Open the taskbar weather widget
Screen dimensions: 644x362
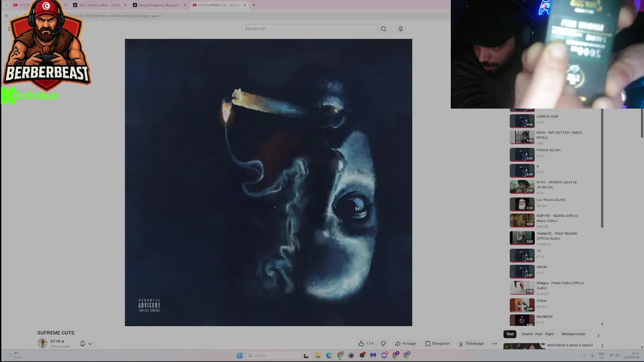point(14,355)
